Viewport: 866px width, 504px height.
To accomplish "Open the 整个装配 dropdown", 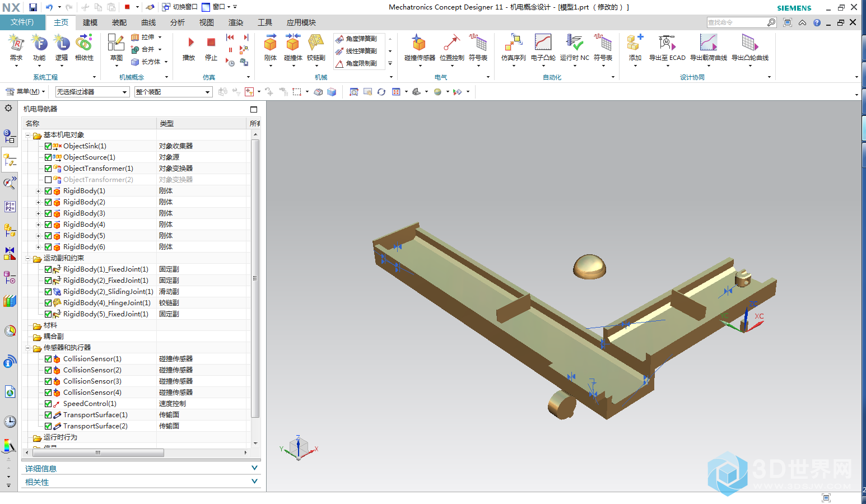I will [x=173, y=92].
